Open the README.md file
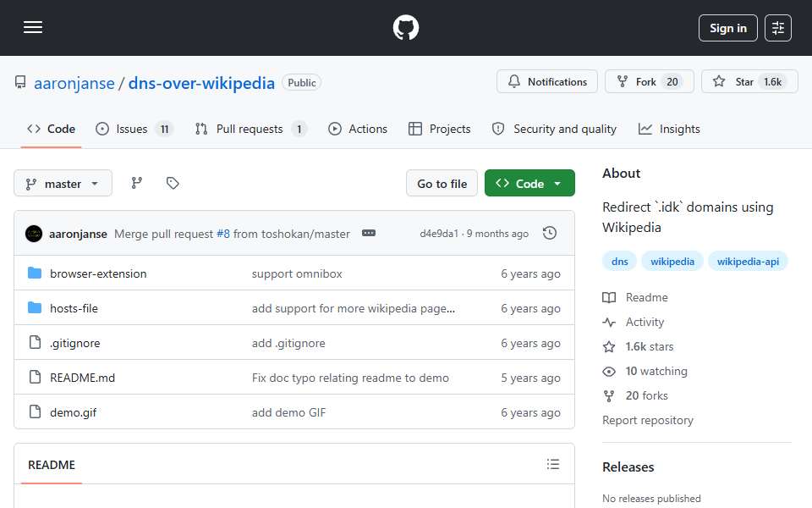This screenshot has height=508, width=812. (x=82, y=378)
